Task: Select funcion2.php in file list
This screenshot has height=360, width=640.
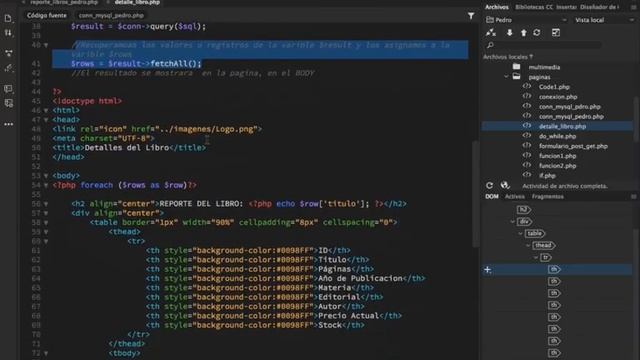Action: click(557, 165)
